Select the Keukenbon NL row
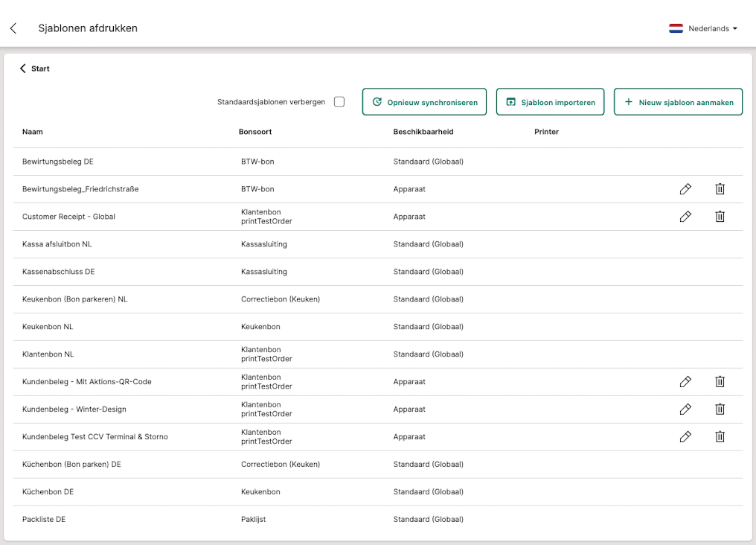The image size is (756, 545). click(48, 327)
